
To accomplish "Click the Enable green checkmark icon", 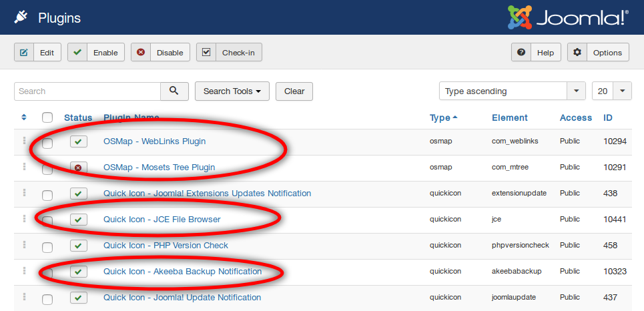I will tap(77, 53).
